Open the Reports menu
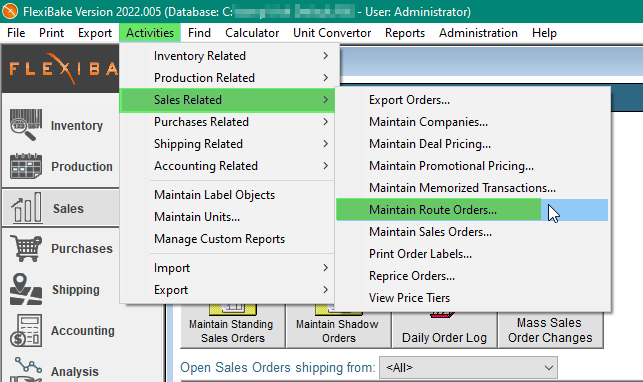 click(405, 33)
